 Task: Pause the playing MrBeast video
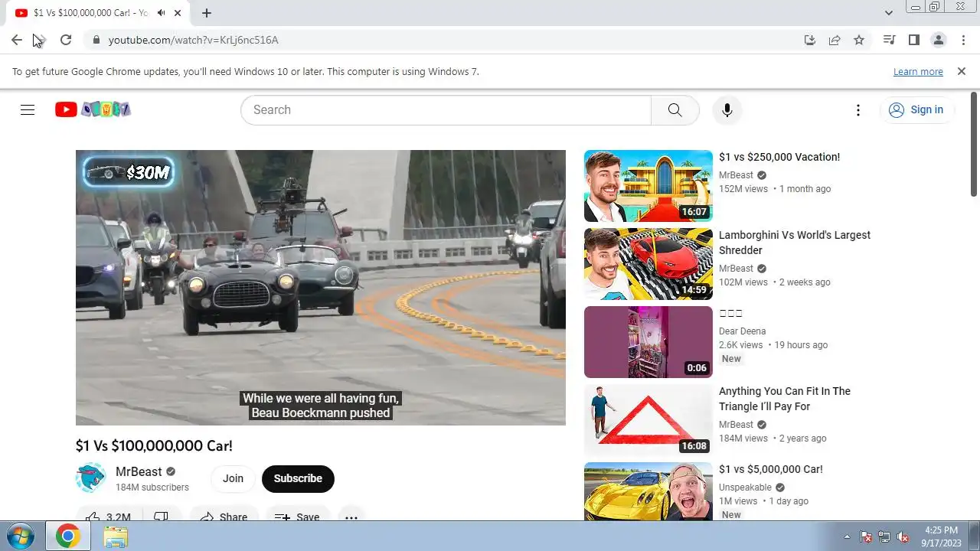[321, 287]
